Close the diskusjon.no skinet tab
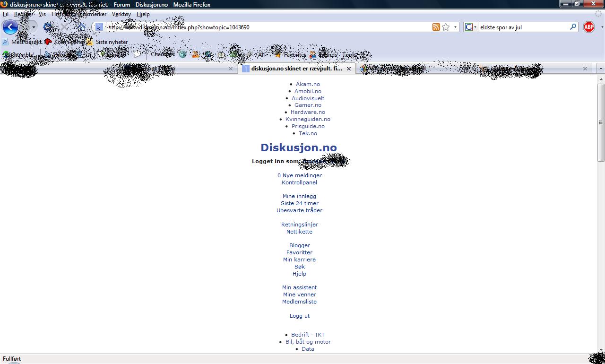 349,69
